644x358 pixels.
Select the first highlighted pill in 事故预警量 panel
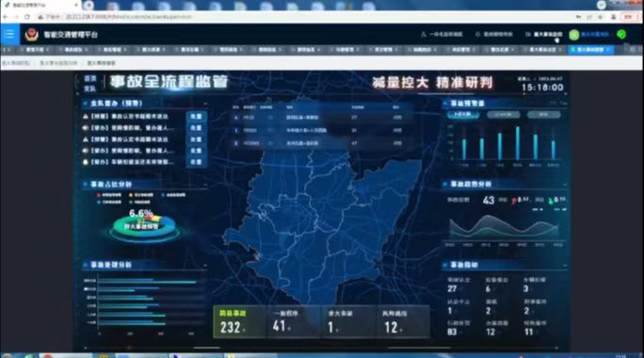(x=463, y=114)
